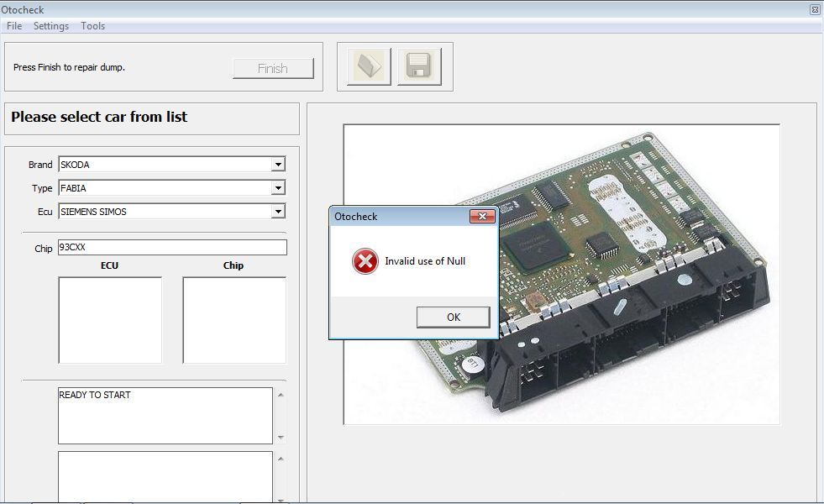
Task: Open the Settings menu
Action: tap(51, 26)
